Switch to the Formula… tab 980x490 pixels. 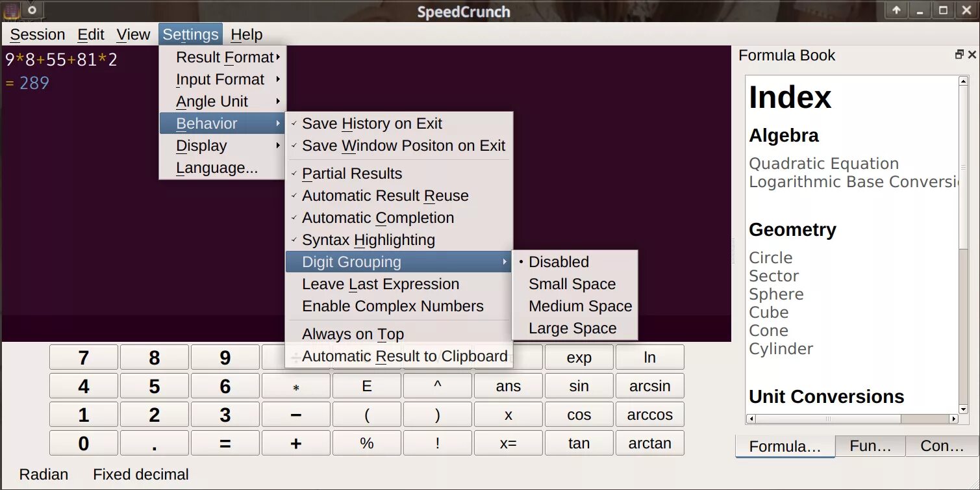tap(785, 446)
